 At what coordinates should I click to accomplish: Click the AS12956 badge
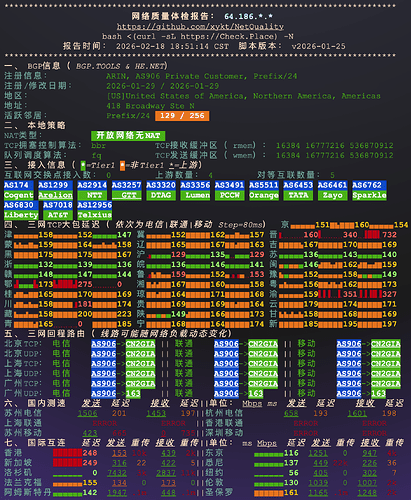(x=95, y=205)
